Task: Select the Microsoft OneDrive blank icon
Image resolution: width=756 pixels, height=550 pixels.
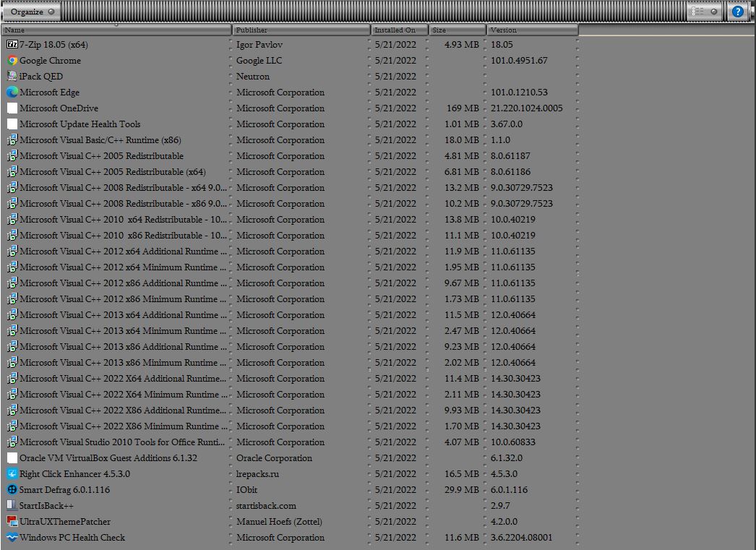Action: pyautogui.click(x=12, y=108)
